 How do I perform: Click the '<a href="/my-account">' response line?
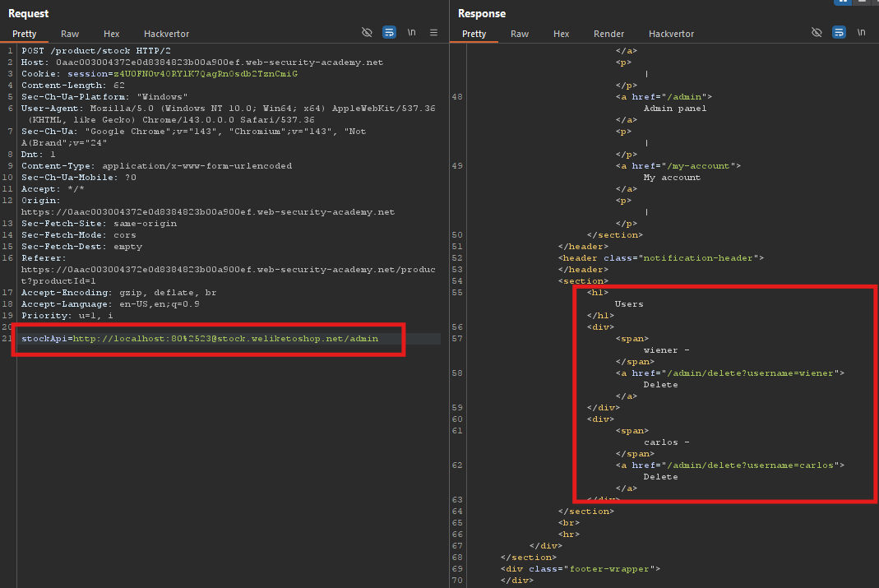[x=678, y=166]
